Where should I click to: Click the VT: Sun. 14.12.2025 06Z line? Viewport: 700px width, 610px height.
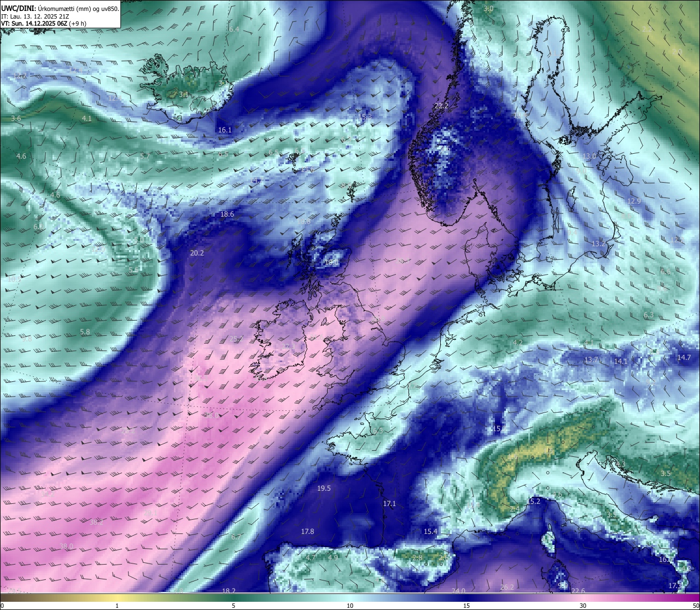44,24
